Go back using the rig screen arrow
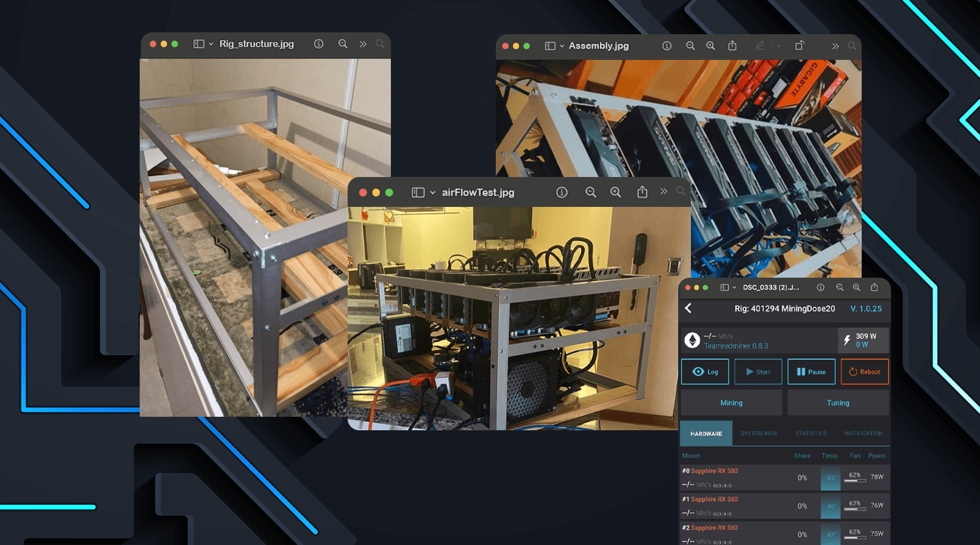 (x=689, y=308)
